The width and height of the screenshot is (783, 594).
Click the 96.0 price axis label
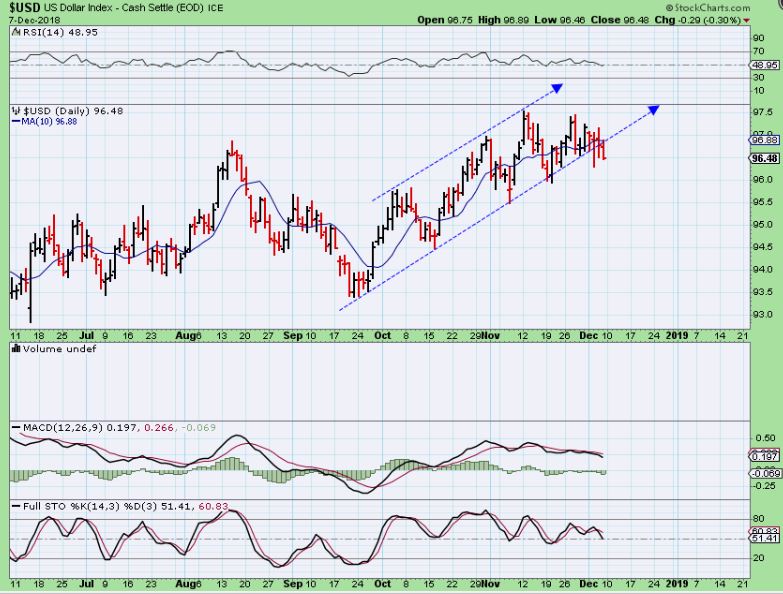(762, 180)
